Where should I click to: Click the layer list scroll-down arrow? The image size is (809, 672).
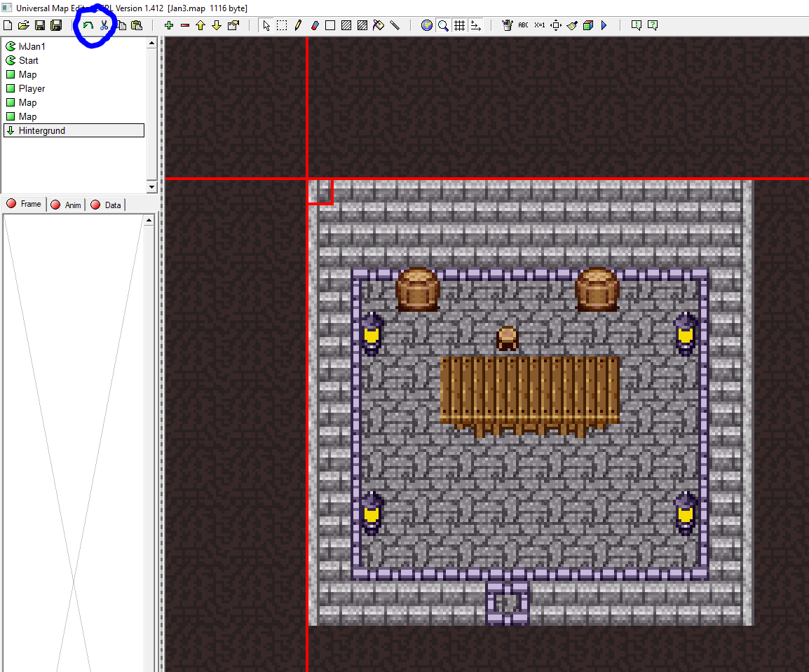(x=151, y=187)
